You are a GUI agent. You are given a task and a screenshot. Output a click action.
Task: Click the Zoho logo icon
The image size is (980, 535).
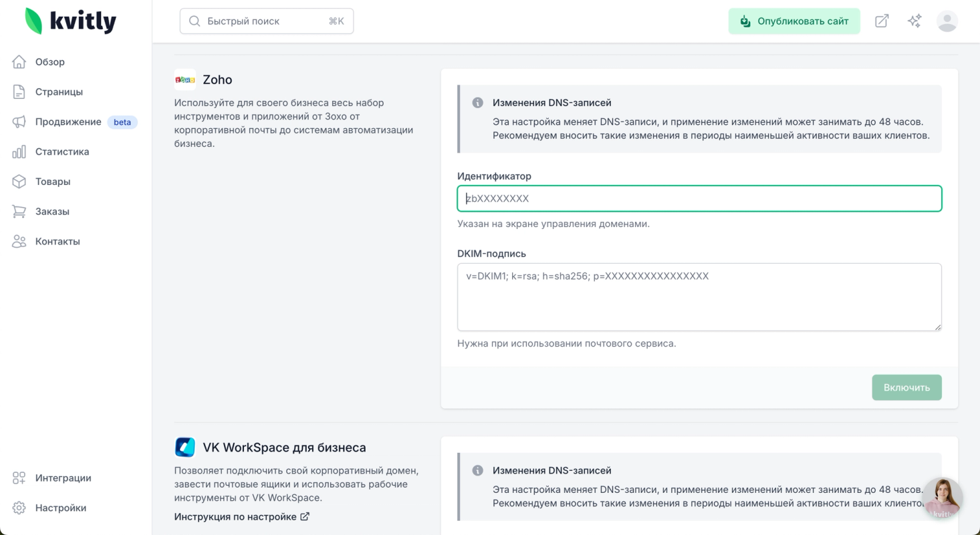[x=185, y=79]
